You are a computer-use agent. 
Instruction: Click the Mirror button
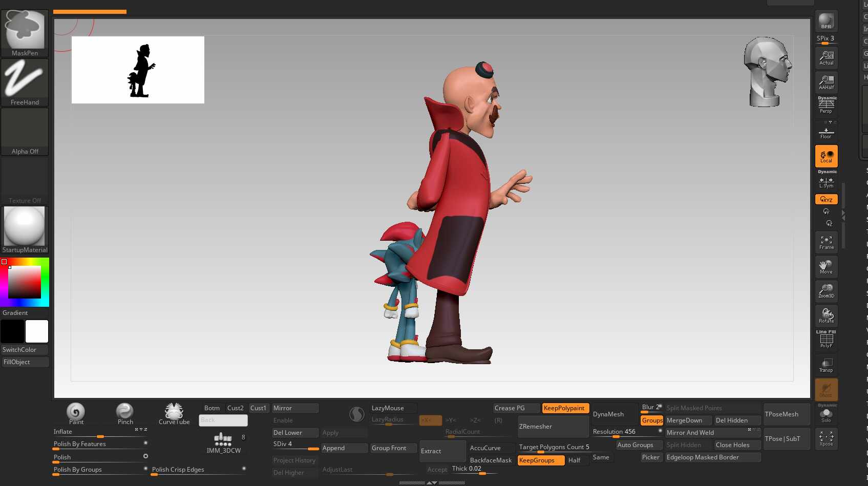295,408
